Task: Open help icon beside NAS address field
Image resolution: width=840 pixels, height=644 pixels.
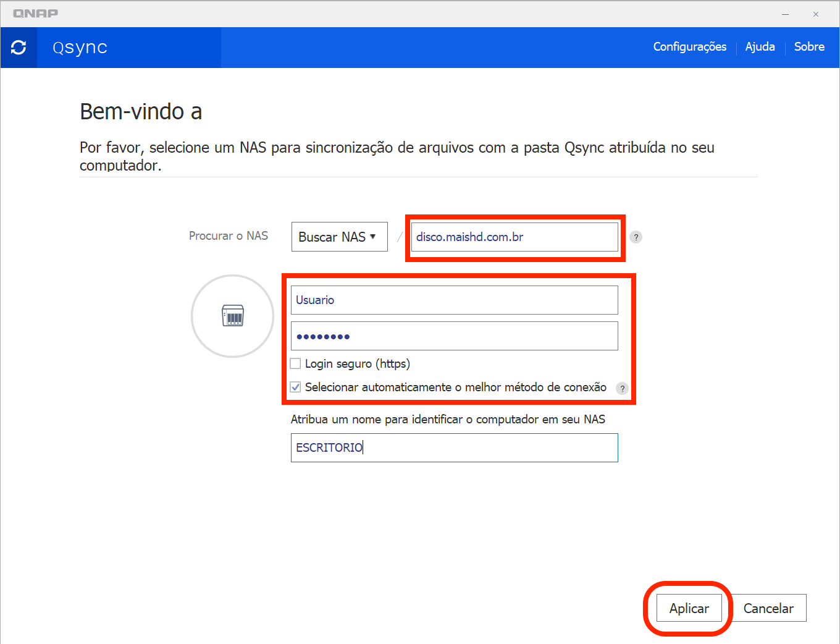Action: coord(636,237)
